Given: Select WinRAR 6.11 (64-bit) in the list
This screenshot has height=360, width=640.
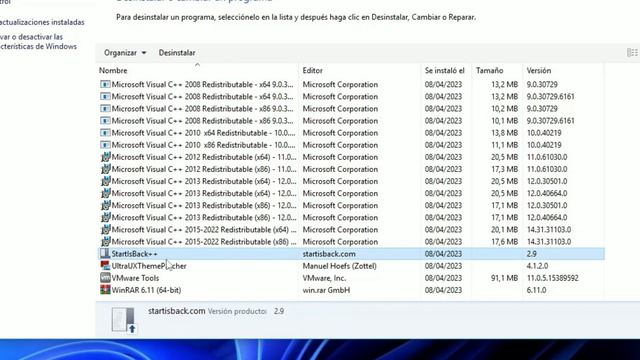Looking at the screenshot, I should coord(146,290).
